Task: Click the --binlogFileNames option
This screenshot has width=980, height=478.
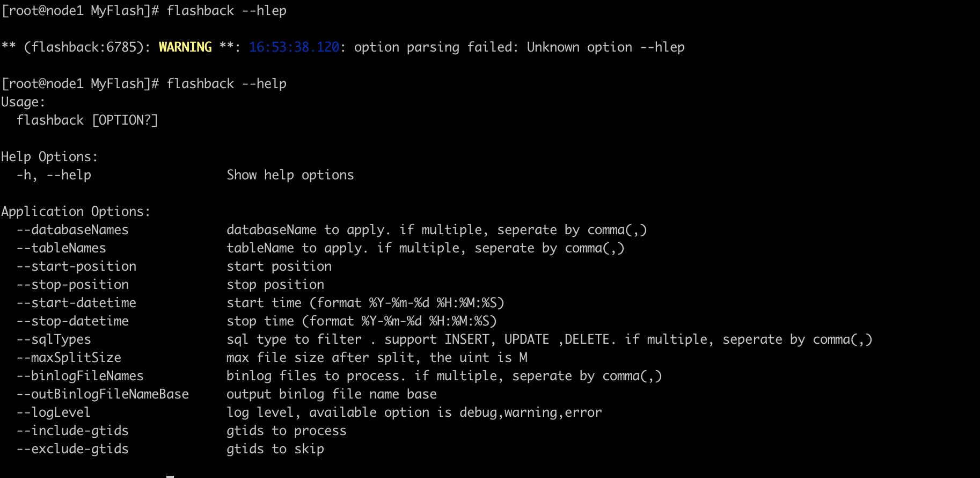Action: point(80,376)
